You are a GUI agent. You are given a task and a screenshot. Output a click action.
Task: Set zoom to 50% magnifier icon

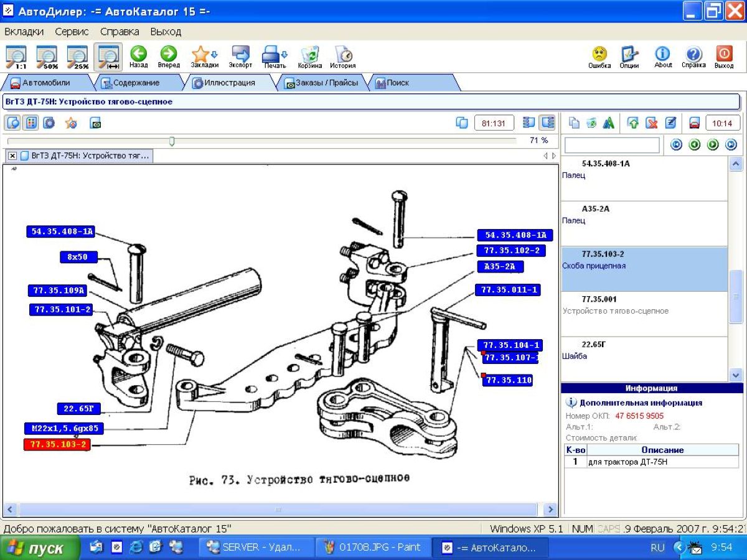(47, 57)
